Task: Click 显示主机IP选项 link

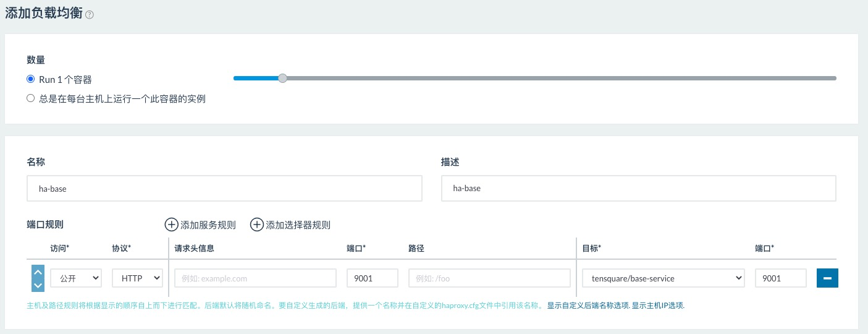Action: pos(658,306)
